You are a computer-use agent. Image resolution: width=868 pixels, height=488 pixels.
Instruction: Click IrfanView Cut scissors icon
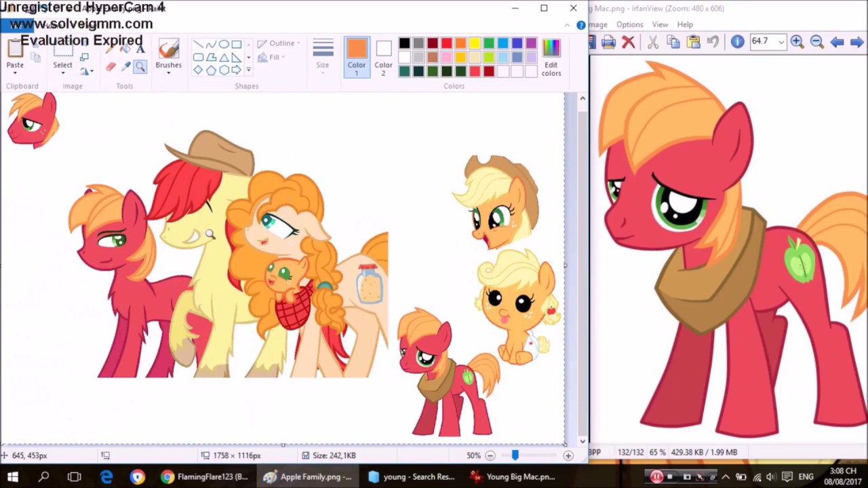(x=653, y=42)
